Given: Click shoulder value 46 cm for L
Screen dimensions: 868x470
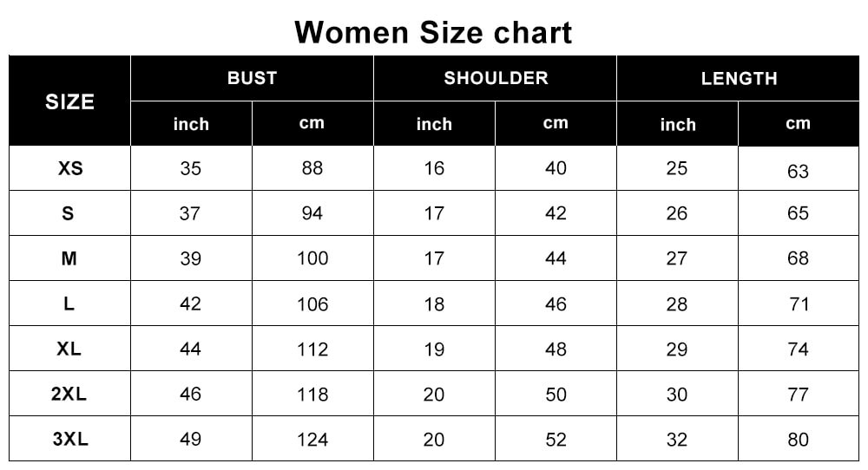Looking at the screenshot, I should point(556,304).
